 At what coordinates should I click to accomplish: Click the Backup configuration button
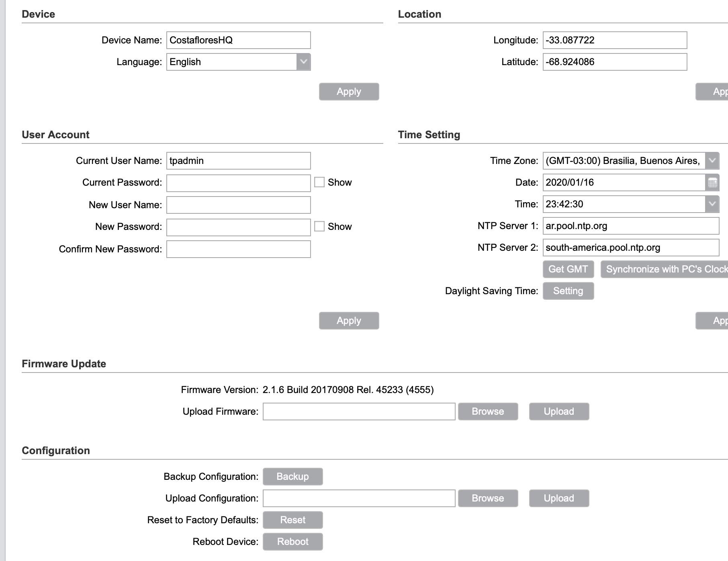tap(293, 477)
